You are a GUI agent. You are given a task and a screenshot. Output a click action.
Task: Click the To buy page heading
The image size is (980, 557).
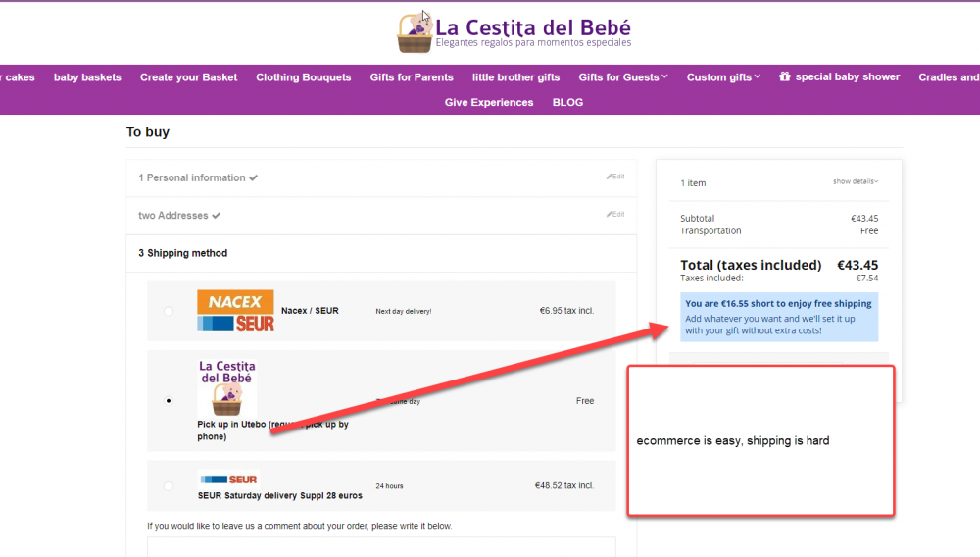(148, 132)
